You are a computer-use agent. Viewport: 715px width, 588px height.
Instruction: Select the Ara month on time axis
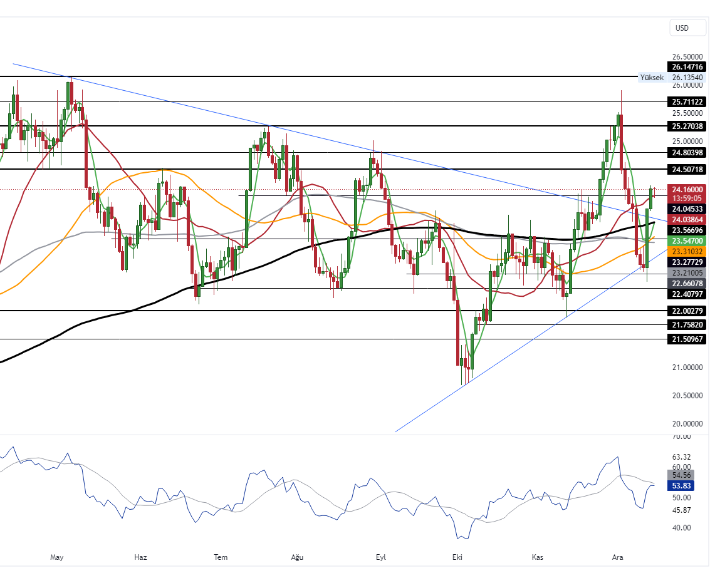[617, 557]
